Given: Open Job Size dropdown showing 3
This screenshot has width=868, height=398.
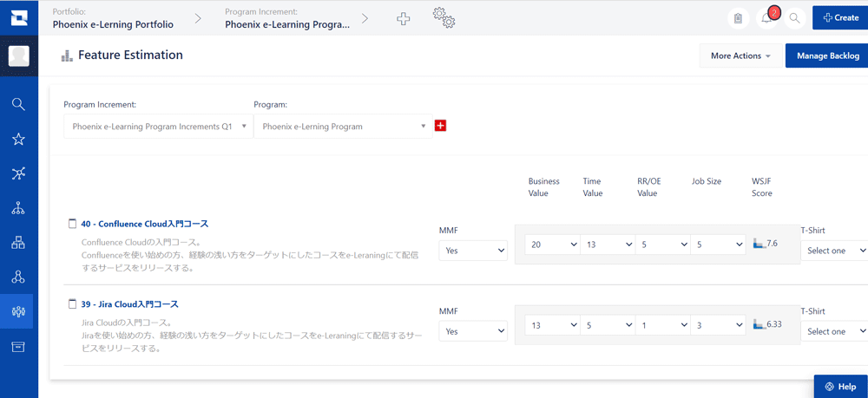Looking at the screenshot, I should 718,325.
